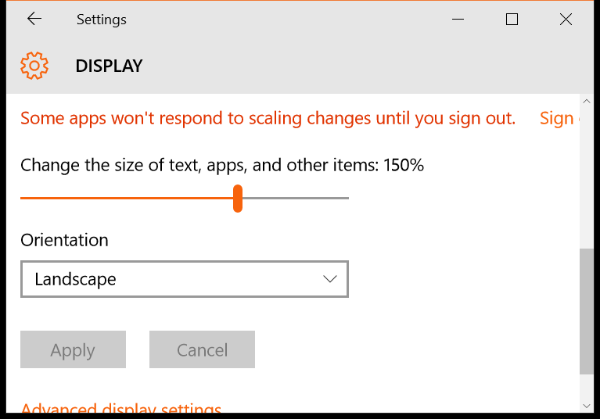Open Advanced display settings link

(x=121, y=408)
